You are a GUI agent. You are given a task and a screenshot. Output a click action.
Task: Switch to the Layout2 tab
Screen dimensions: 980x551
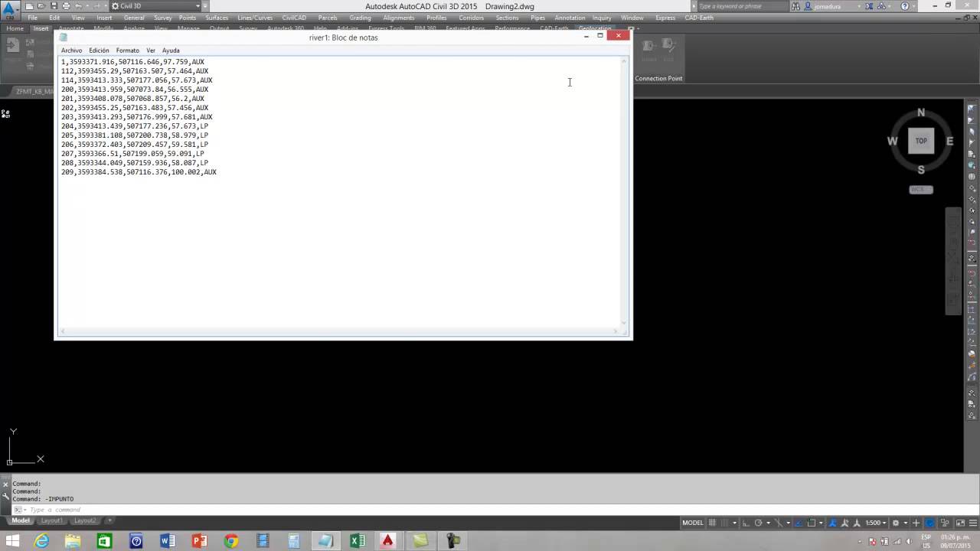point(85,520)
